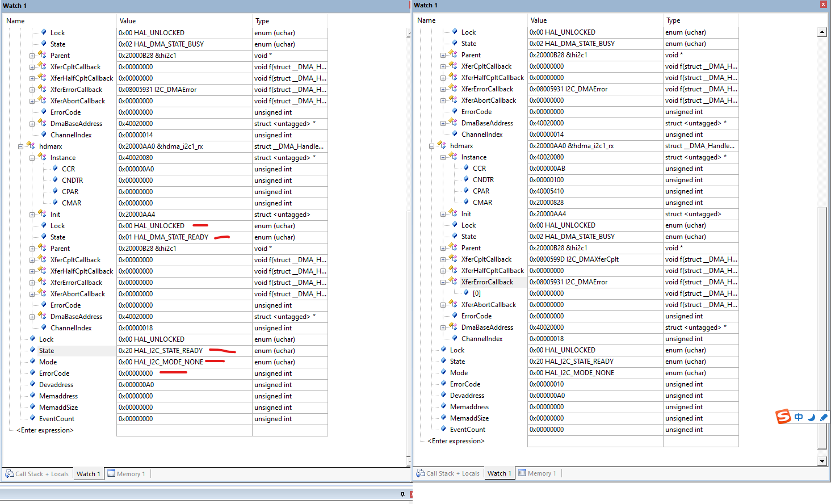Click the member icon beside [0] in right window

pyautogui.click(x=466, y=293)
